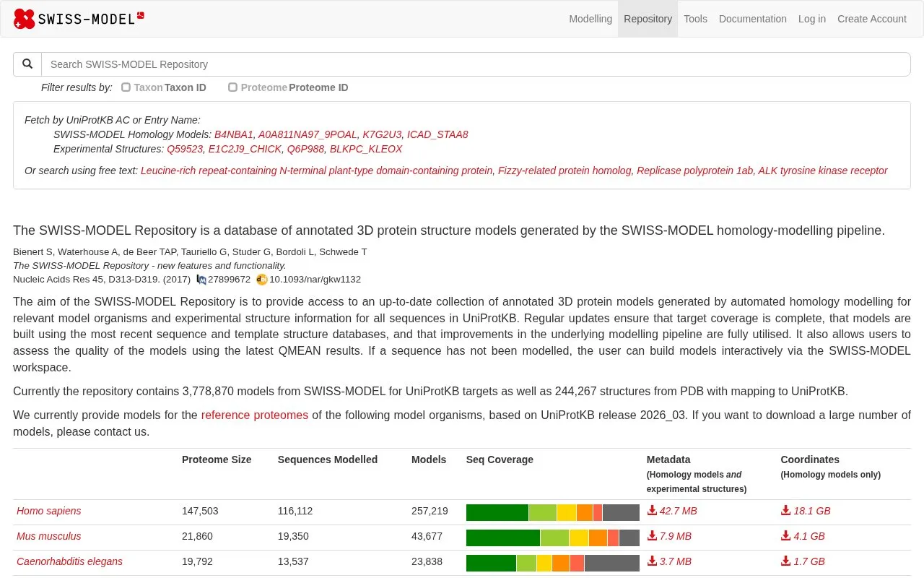Download Mus musculus metadata 7.9 MB
This screenshot has width=924, height=578.
click(x=669, y=536)
